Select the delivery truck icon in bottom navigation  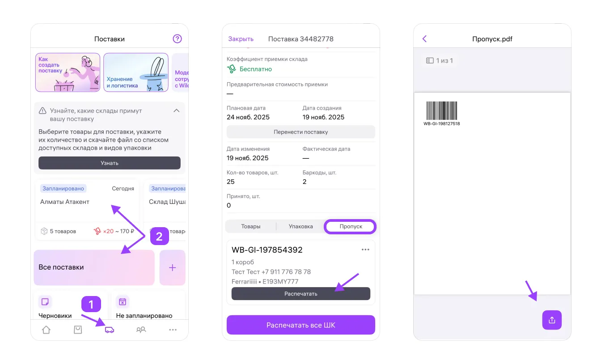pos(110,330)
